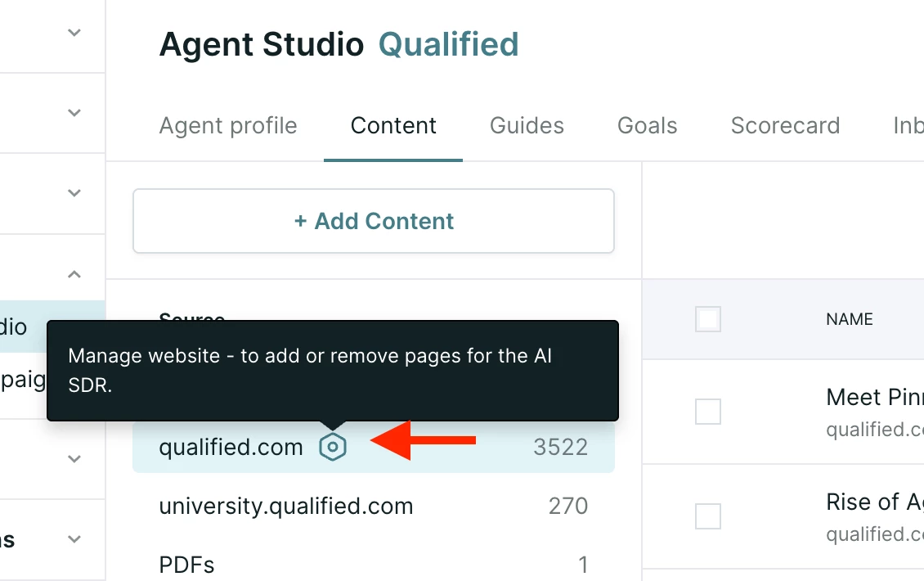Tick the select-all checkbox beside NAME
Viewport: 924px width, 581px height.
[708, 319]
